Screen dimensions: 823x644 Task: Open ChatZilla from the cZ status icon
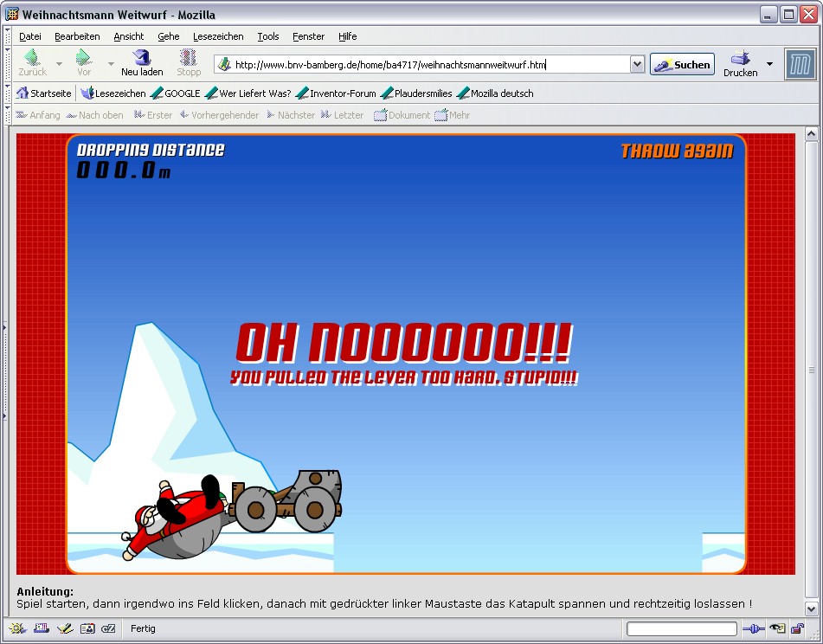[108, 628]
